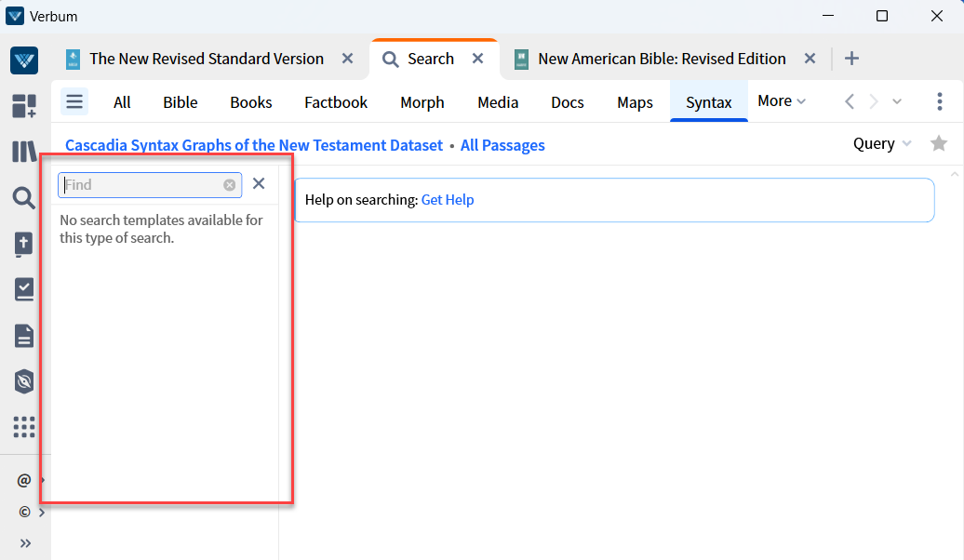964x560 pixels.
Task: Open the search history dropdown arrow
Action: [897, 101]
